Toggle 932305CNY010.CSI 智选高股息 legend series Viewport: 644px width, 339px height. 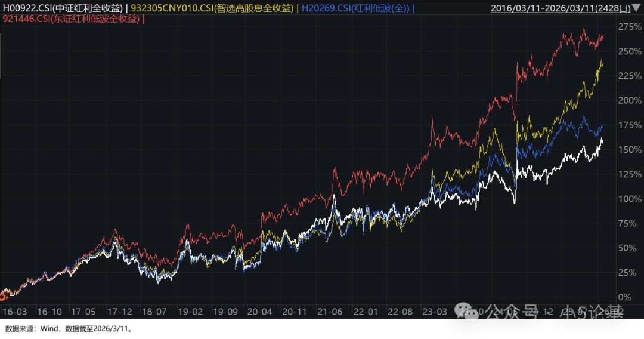pyautogui.click(x=213, y=8)
